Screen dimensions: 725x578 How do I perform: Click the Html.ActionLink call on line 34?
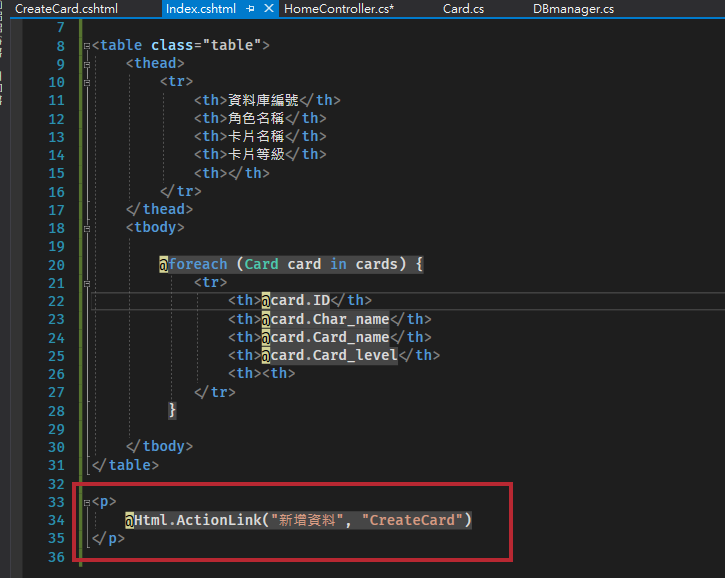pyautogui.click(x=298, y=520)
